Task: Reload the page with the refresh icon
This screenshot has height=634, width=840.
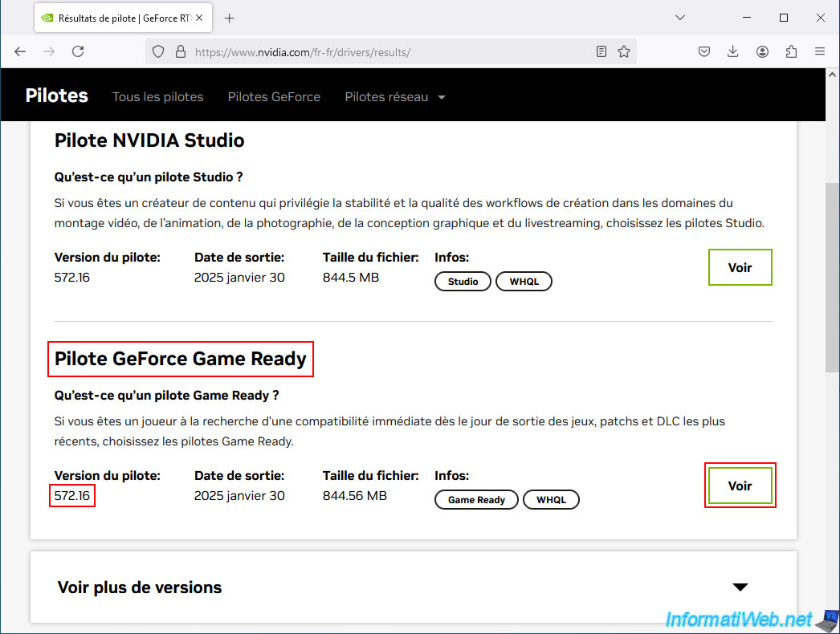Action: point(78,52)
